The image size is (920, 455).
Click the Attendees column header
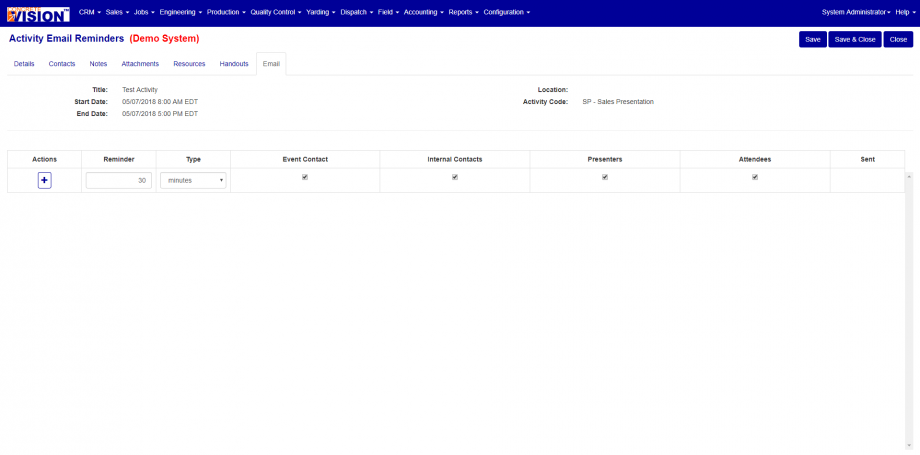[x=755, y=159]
